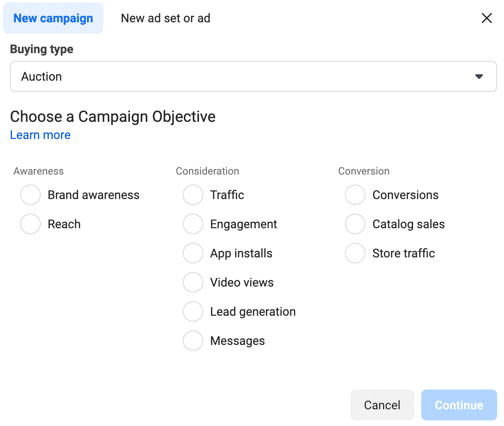
Task: Click the Cancel button
Action: (x=382, y=405)
